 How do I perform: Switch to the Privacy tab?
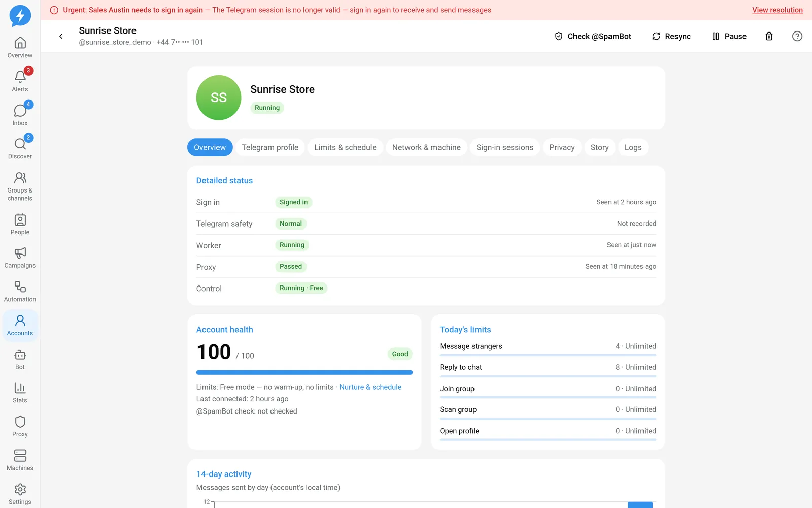coord(562,147)
